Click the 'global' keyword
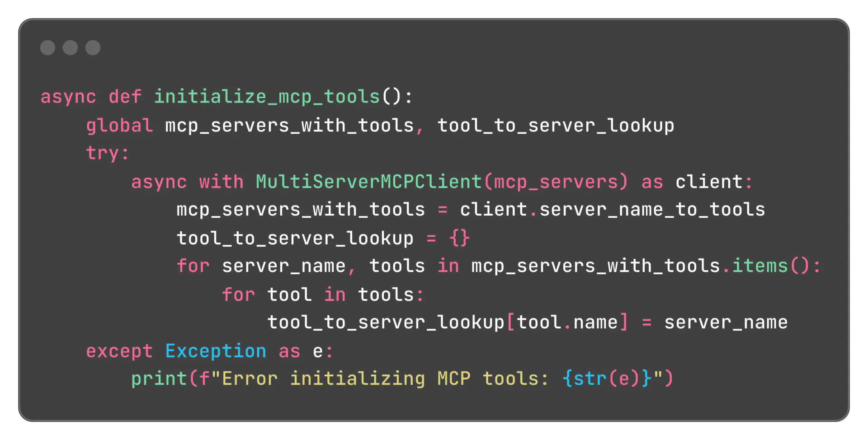Screen dimensions: 868x440 click(119, 125)
